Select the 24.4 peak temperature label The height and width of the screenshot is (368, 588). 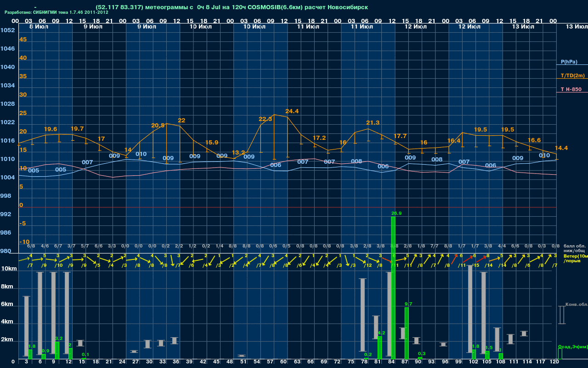[x=292, y=111]
